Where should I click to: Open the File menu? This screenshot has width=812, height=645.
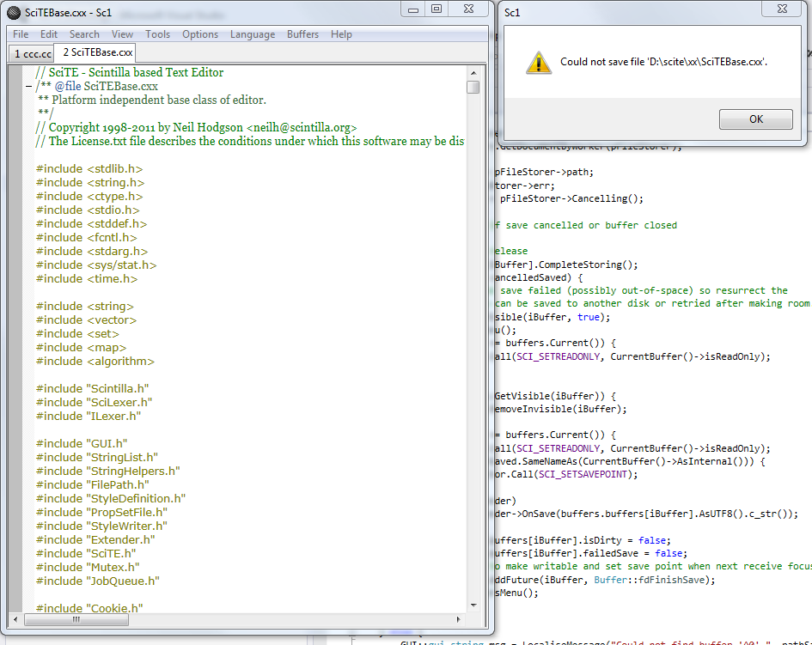tap(21, 34)
